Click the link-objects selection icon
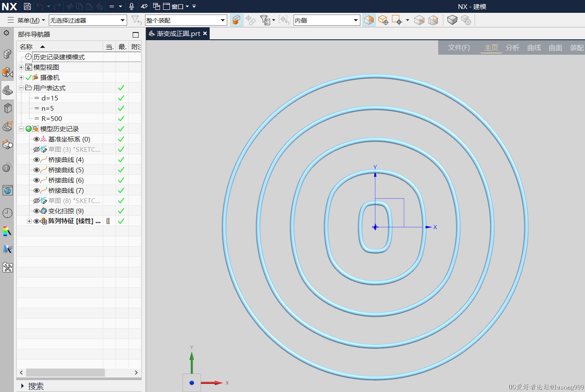This screenshot has width=585, height=392. 251,20
